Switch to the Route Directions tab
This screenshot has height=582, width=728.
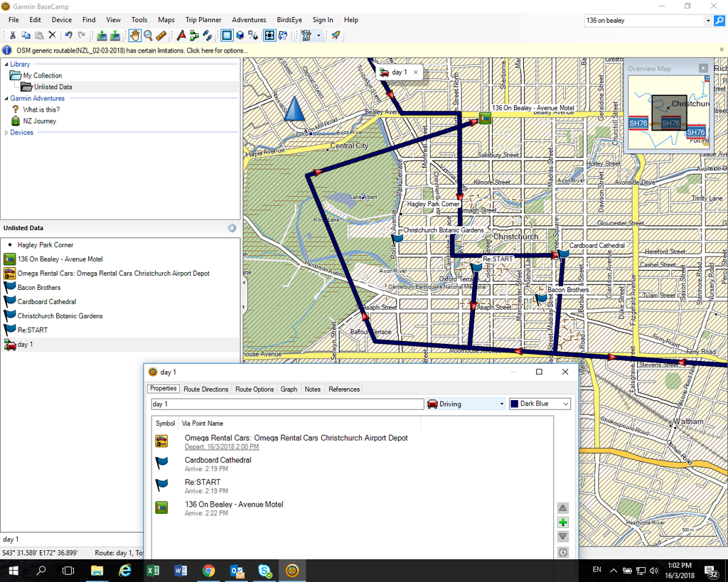click(x=205, y=389)
